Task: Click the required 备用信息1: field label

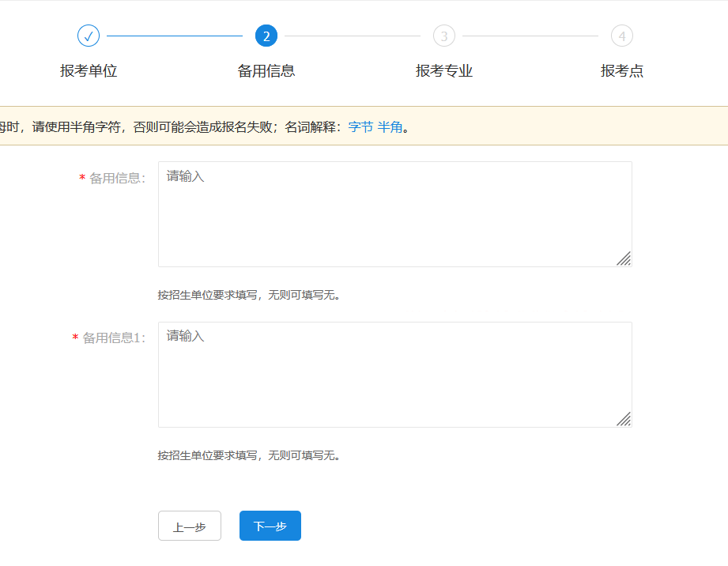Action: click(x=114, y=338)
